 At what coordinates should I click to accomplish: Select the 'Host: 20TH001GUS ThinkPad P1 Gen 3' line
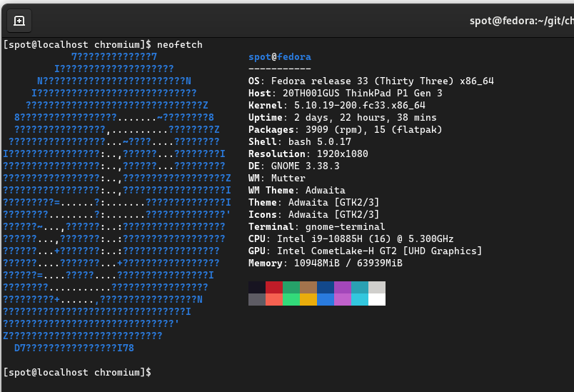pyautogui.click(x=346, y=93)
